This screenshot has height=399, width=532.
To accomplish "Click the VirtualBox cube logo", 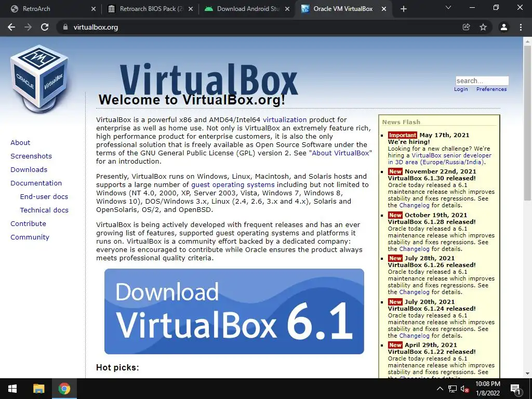I will 39,79.
